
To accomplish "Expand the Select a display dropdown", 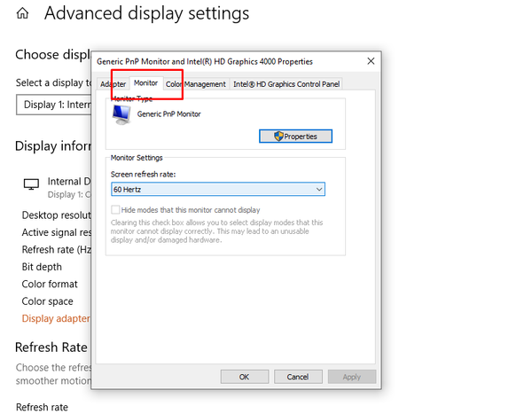I will (53, 105).
